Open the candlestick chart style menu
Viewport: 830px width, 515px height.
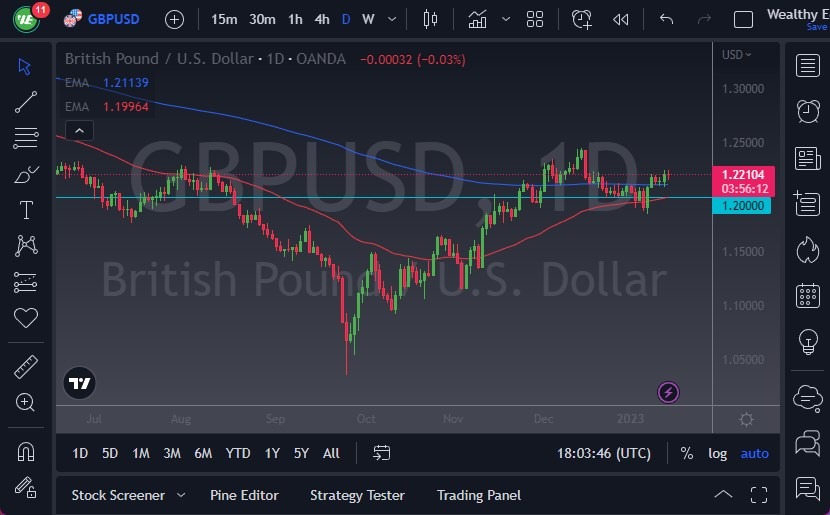[x=430, y=20]
